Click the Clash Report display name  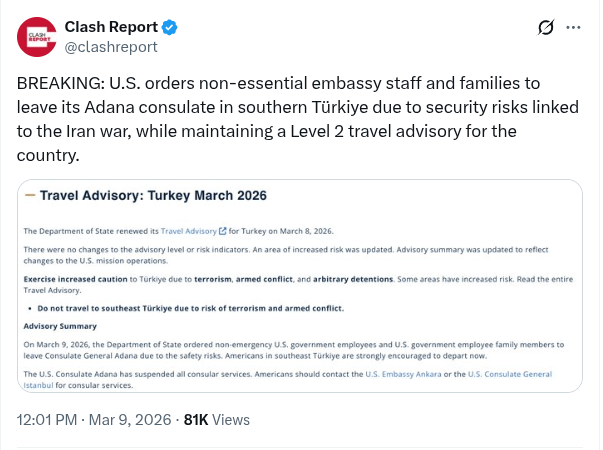pyautogui.click(x=110, y=26)
